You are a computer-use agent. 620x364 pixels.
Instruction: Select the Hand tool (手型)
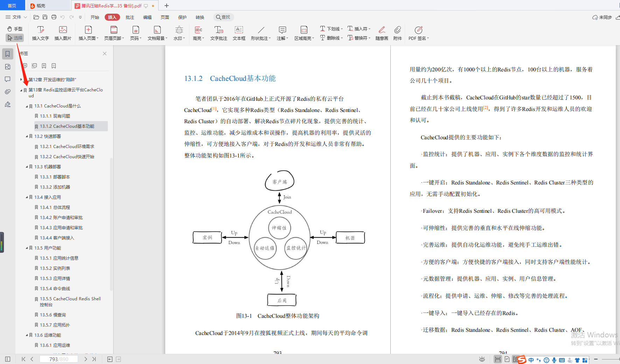click(15, 29)
